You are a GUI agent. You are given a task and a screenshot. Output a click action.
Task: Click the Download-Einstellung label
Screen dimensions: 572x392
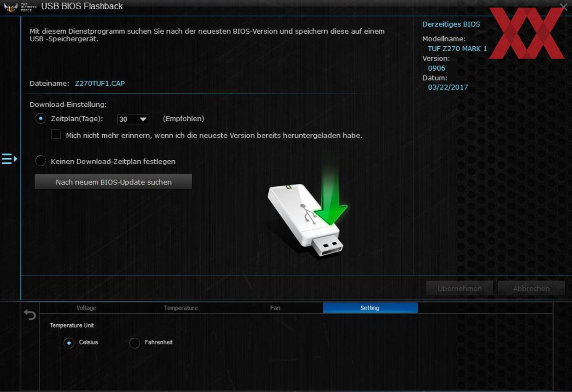[68, 104]
